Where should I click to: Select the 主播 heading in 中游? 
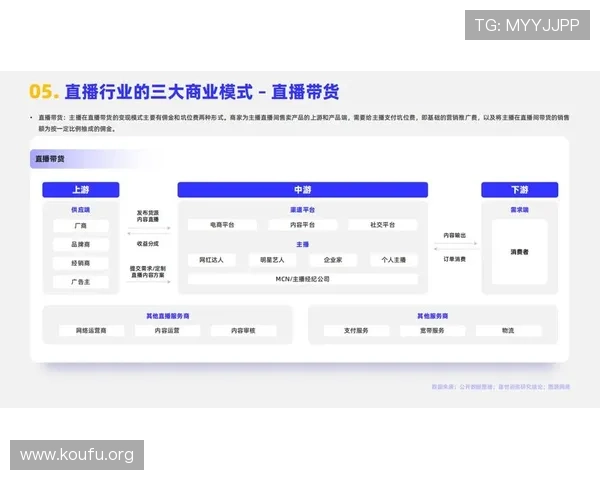[x=303, y=244]
